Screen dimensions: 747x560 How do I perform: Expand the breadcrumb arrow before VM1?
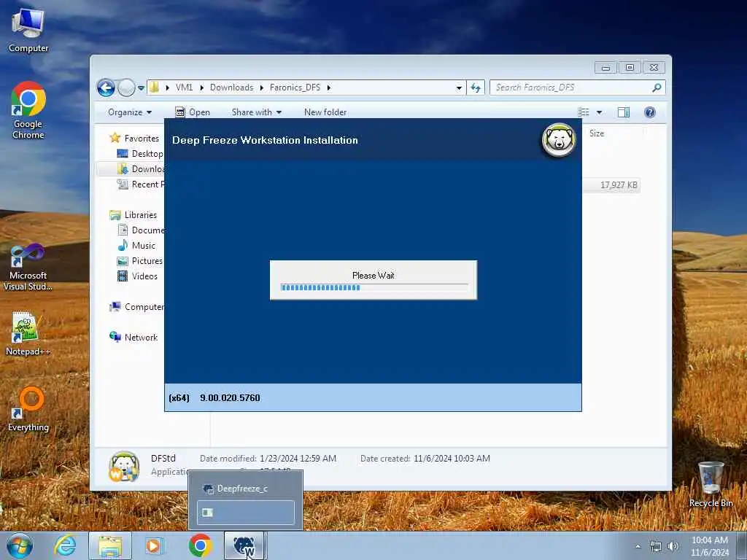168,87
